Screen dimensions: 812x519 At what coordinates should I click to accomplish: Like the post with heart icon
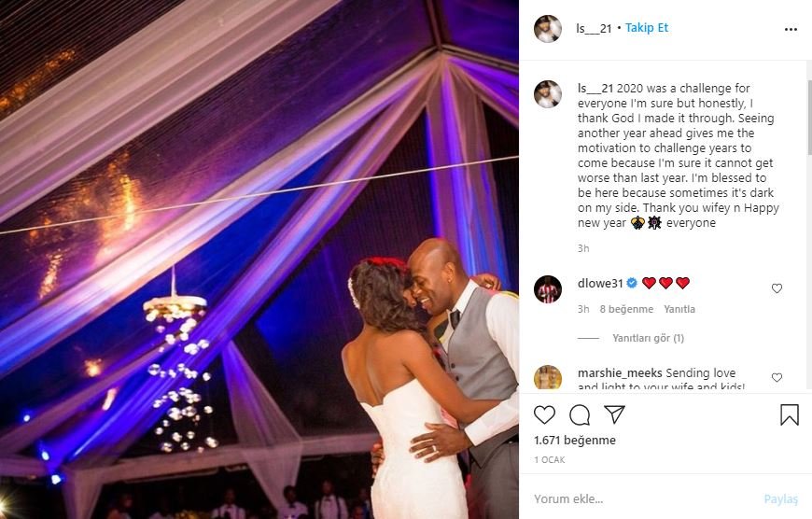point(544,414)
